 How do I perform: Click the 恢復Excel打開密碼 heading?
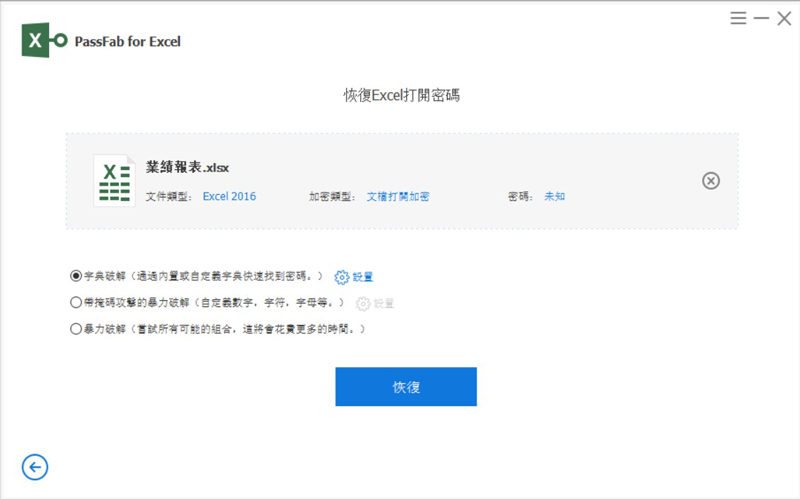point(402,95)
